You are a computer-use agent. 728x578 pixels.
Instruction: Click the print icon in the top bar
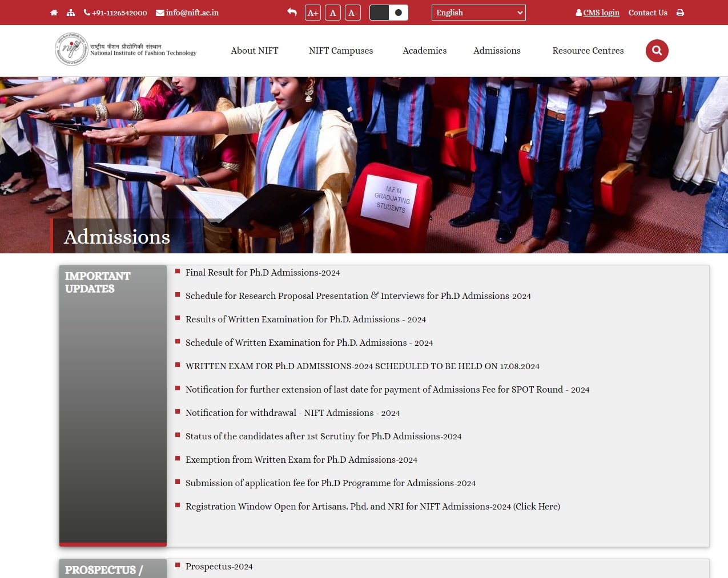click(x=680, y=12)
